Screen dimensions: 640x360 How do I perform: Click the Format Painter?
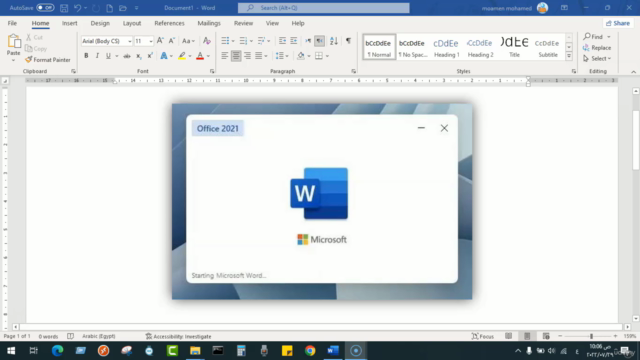point(48,60)
